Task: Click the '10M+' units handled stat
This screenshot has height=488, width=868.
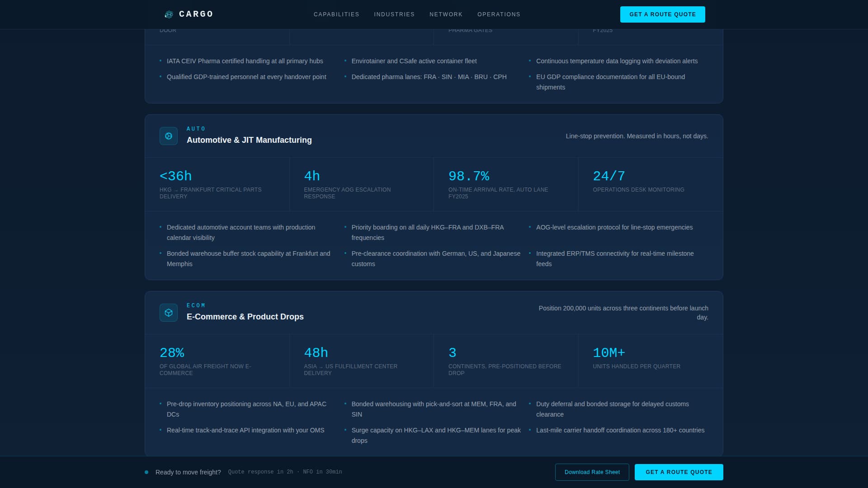Action: point(609,352)
